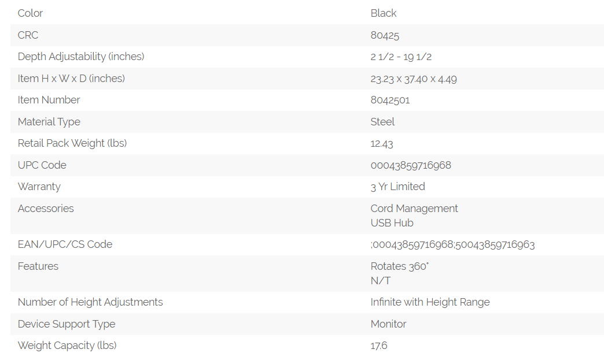Click the 3 Yr Limited warranty text
604x364 pixels.
[x=397, y=187]
